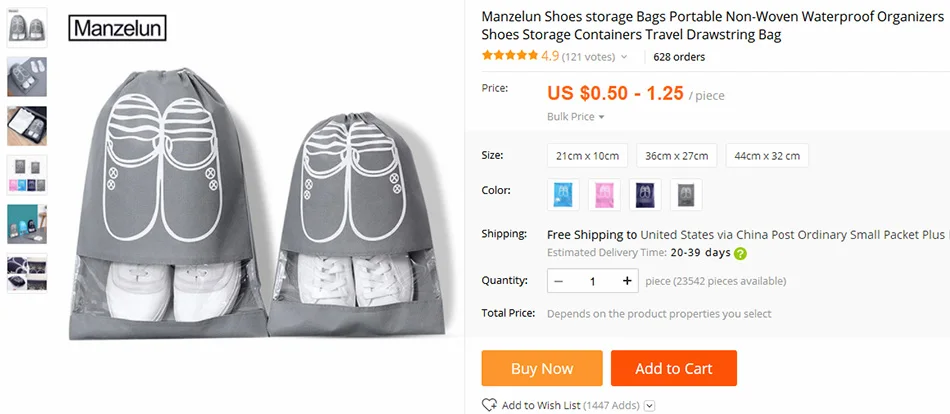Decrease quantity with the minus button
The image size is (950, 414).
(559, 281)
